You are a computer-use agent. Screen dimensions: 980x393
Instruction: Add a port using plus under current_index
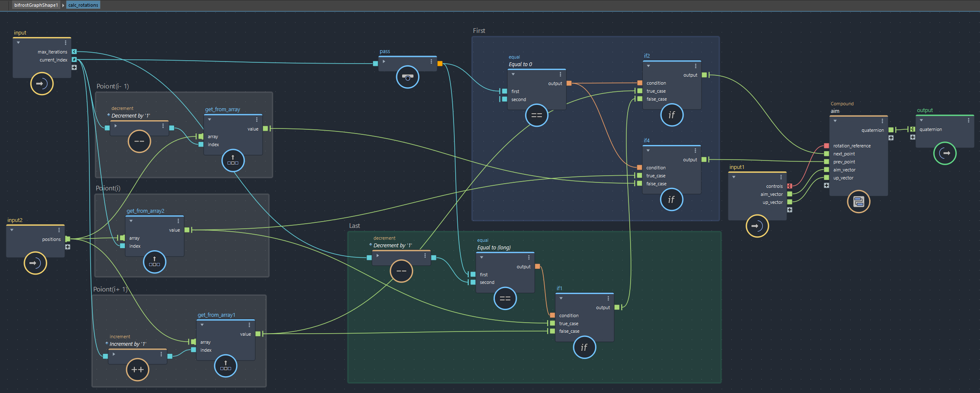point(74,67)
